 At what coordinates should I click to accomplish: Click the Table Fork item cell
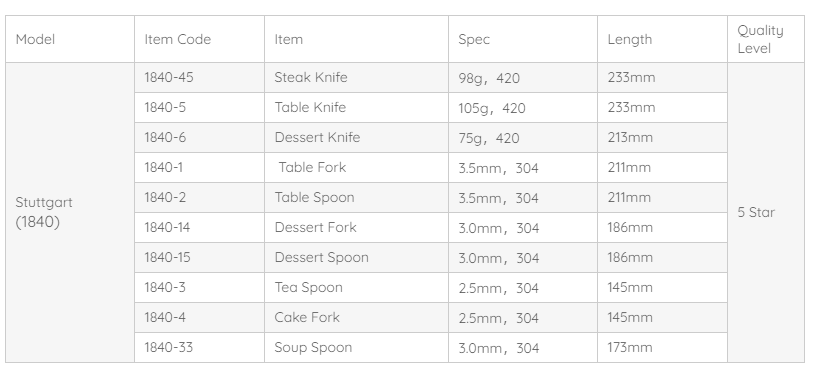(356, 167)
